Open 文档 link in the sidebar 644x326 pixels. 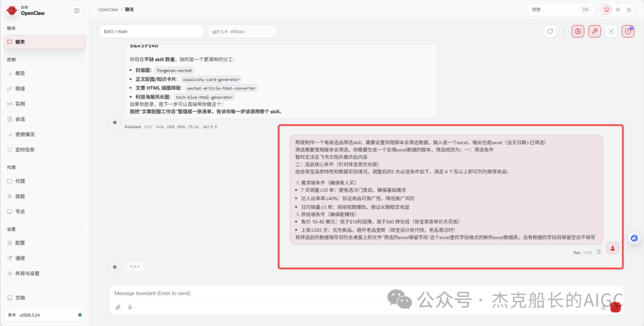[45, 297]
